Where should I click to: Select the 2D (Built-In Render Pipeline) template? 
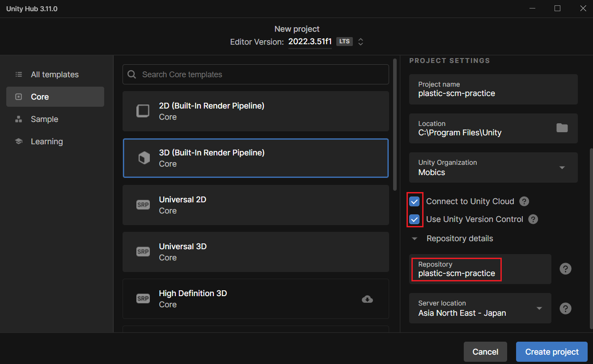click(x=256, y=111)
